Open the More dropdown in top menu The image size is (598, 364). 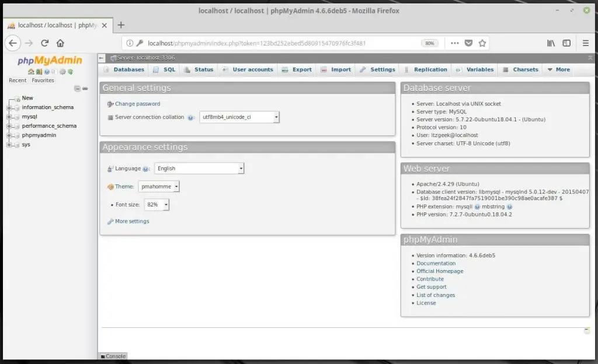pos(559,69)
